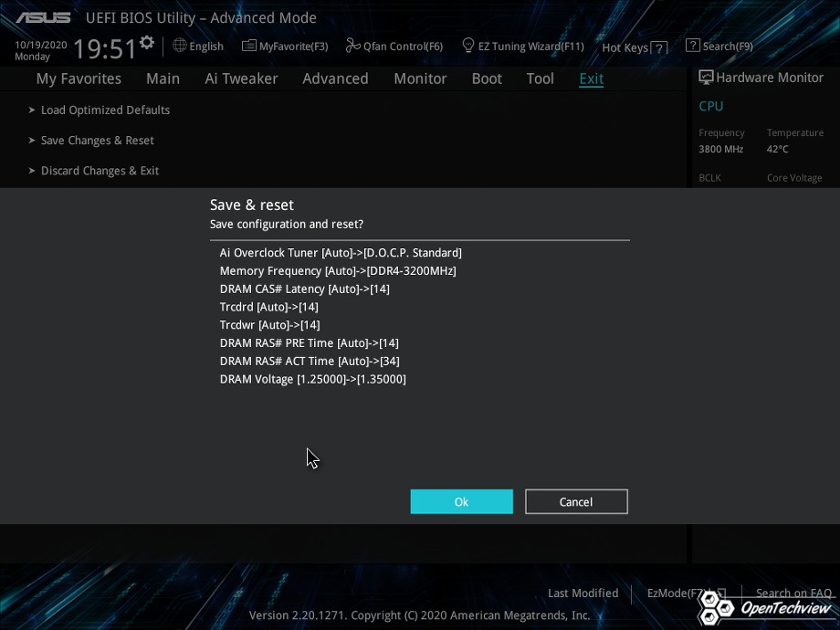Viewport: 840px width, 630px height.
Task: Click the DRAM Voltage change line
Action: click(313, 379)
